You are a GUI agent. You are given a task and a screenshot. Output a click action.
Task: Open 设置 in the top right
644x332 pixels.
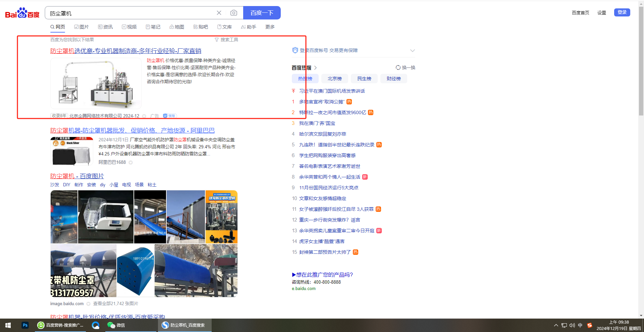click(602, 13)
